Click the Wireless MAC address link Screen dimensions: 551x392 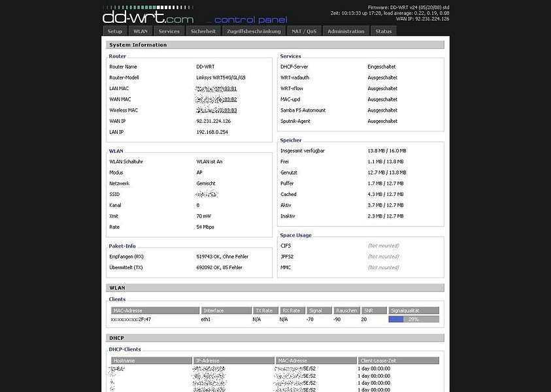point(216,110)
